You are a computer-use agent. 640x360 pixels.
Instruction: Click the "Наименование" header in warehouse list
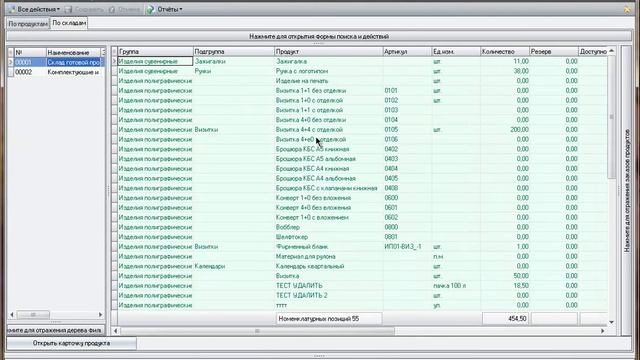point(73,53)
